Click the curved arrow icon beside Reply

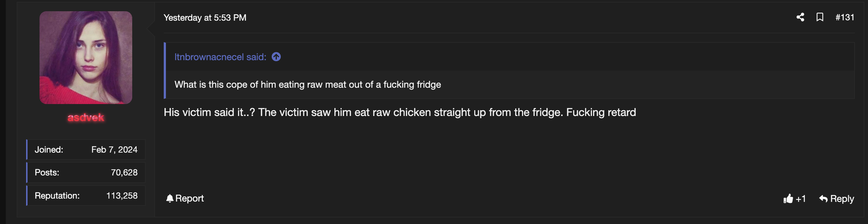[823, 199]
